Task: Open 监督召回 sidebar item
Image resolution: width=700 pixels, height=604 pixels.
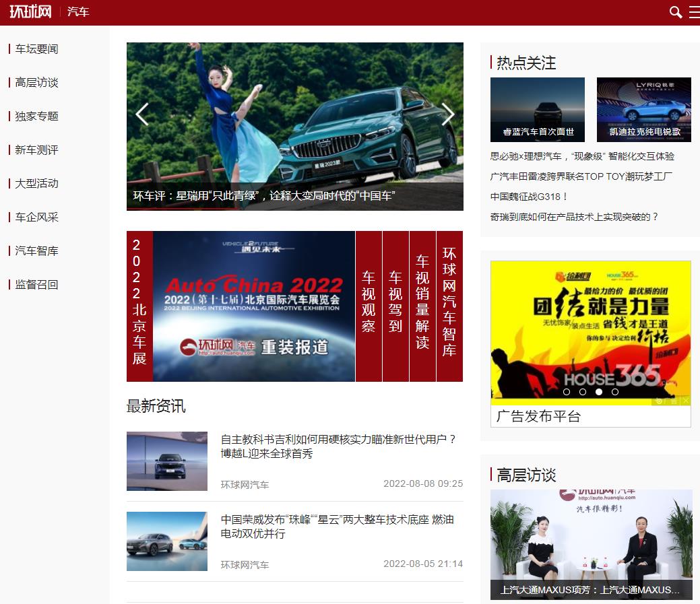Action: [36, 285]
